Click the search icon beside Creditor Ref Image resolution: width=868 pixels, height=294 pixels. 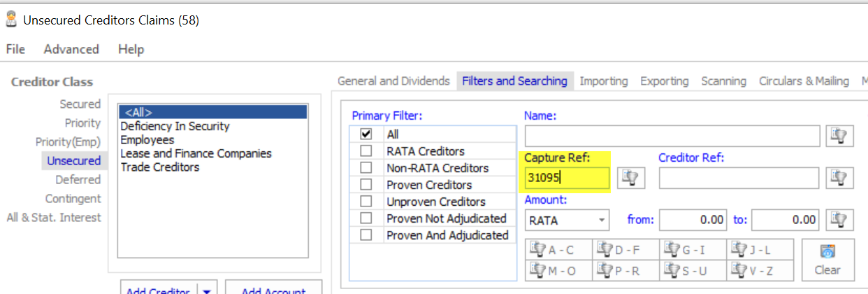point(839,178)
